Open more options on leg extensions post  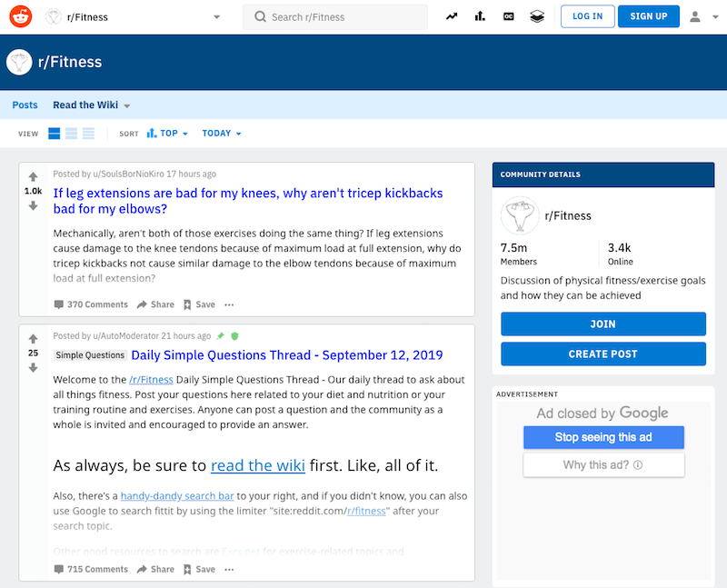pyautogui.click(x=229, y=304)
